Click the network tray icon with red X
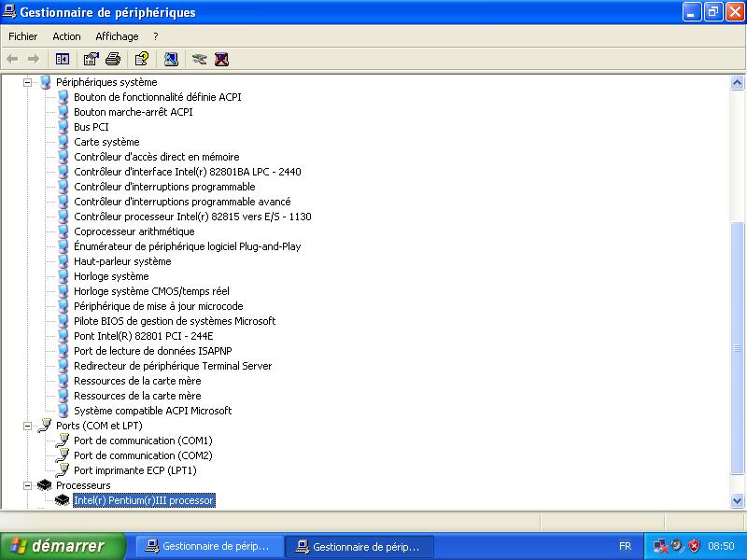 click(x=661, y=546)
